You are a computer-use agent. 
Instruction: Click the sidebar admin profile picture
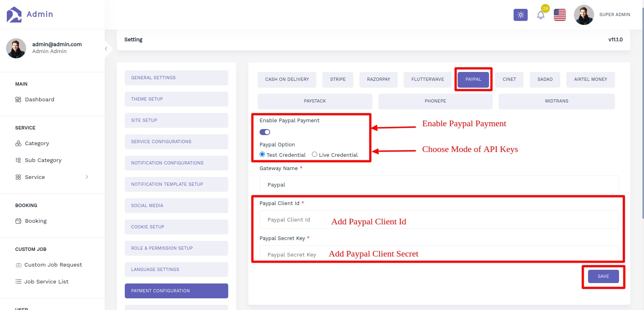pyautogui.click(x=16, y=48)
